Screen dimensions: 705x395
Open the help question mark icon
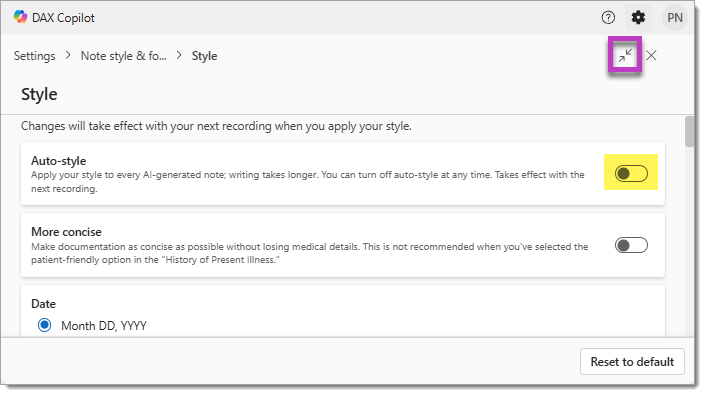tap(608, 18)
